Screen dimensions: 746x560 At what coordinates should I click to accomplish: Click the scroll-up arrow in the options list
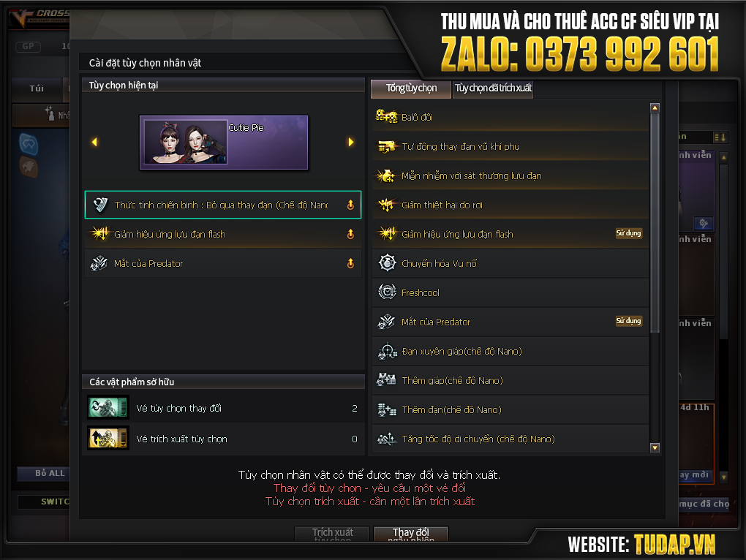pos(655,108)
